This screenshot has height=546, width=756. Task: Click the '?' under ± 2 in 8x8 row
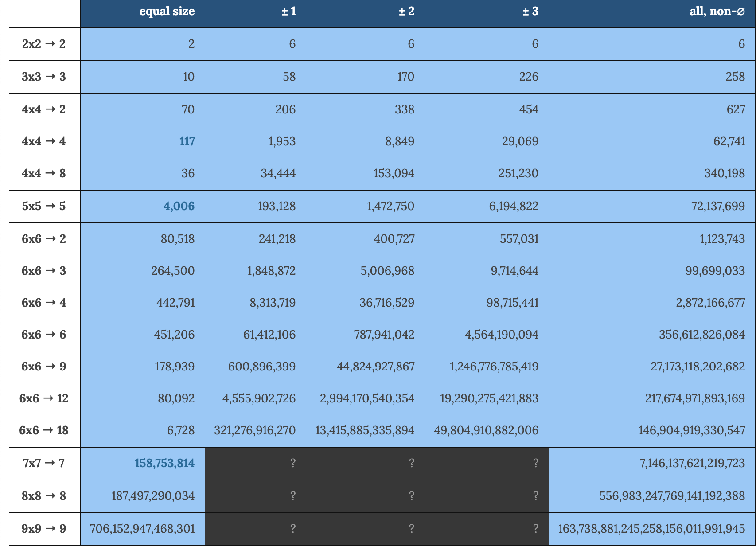[412, 496]
